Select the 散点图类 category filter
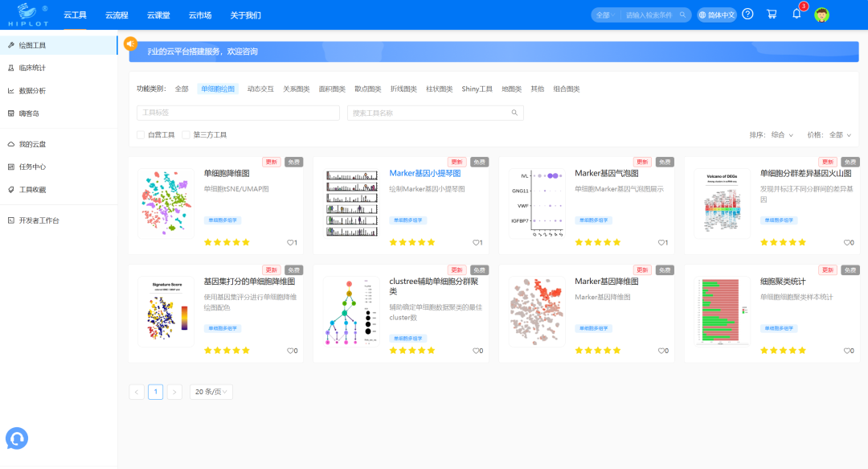Screen dimensions: 868x469 [368, 89]
